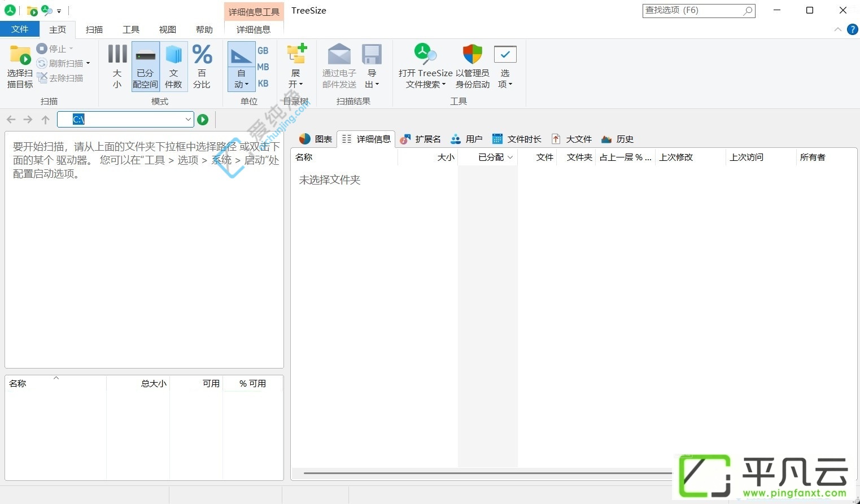
Task: Switch to the Scan ribbon tab
Action: (x=94, y=30)
